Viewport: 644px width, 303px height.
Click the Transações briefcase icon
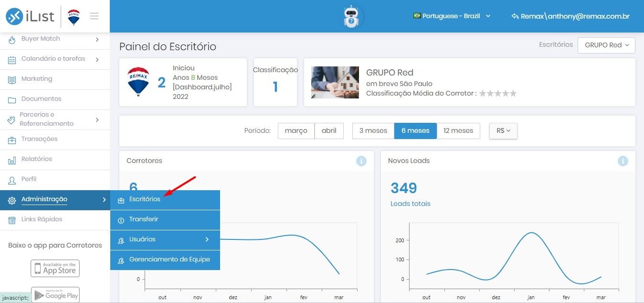coord(12,140)
